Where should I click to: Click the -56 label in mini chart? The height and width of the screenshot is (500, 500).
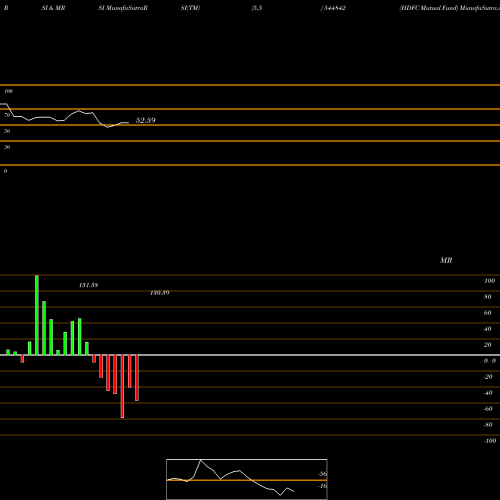click(x=322, y=474)
